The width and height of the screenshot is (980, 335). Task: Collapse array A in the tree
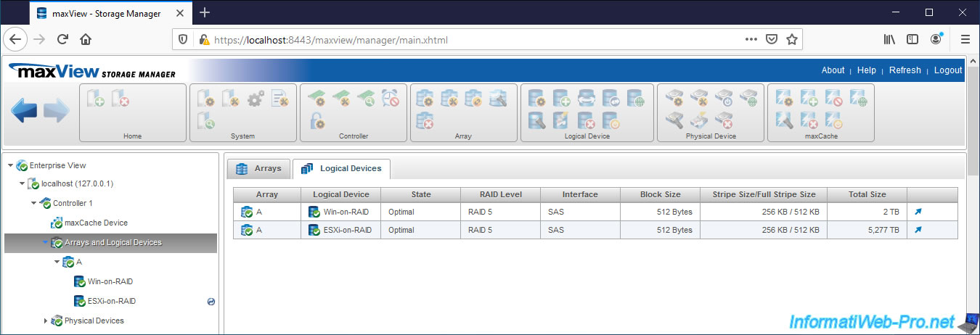click(57, 262)
